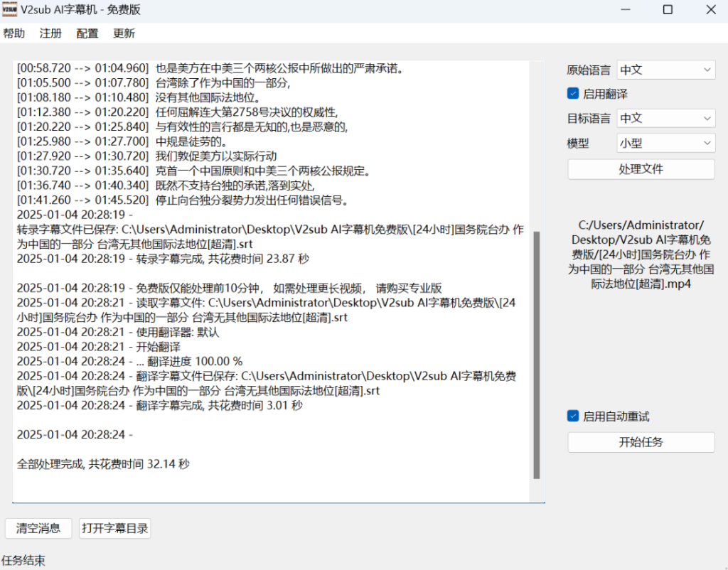
Task: Clear the log with 清空消息 button
Action: [x=38, y=528]
